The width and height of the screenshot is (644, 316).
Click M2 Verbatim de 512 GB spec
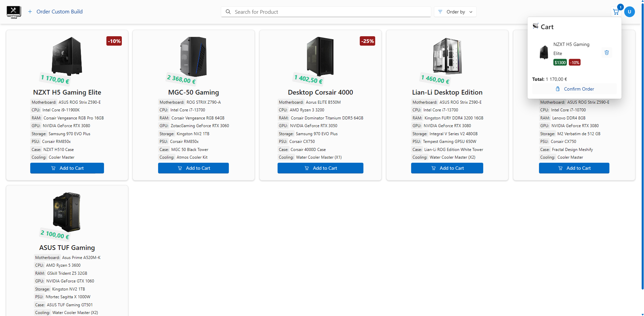[579, 134]
